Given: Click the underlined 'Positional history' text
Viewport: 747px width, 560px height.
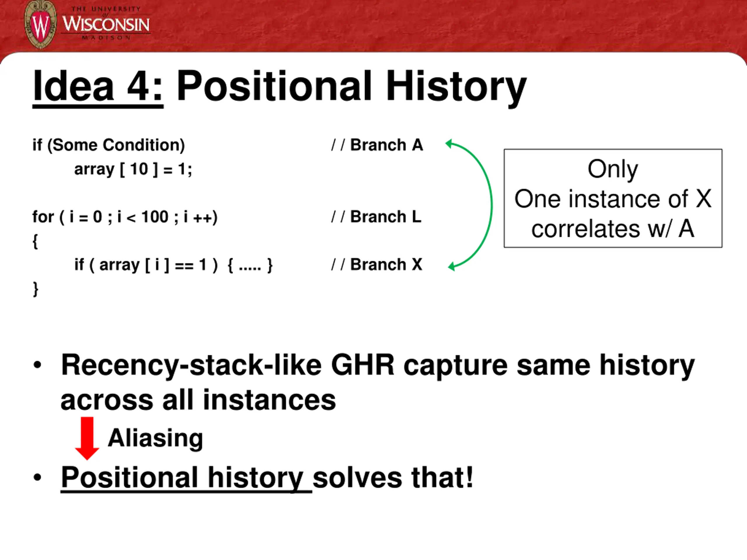Looking at the screenshot, I should (x=182, y=477).
